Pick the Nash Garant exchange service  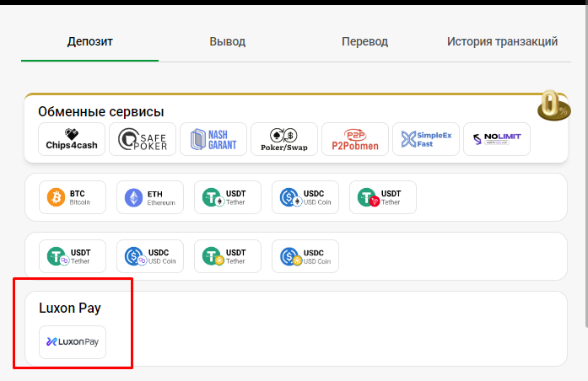pos(213,139)
